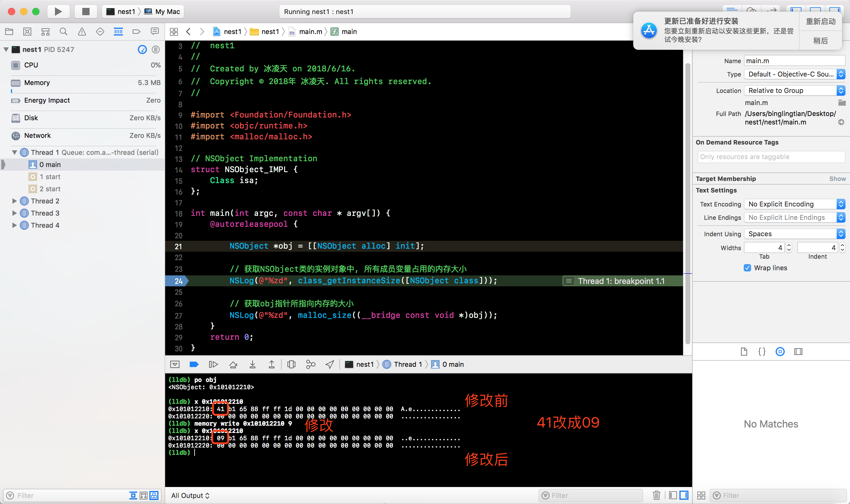The height and width of the screenshot is (504, 850).
Task: Open the Breakpoint navigator icon
Action: pyautogui.click(x=136, y=32)
